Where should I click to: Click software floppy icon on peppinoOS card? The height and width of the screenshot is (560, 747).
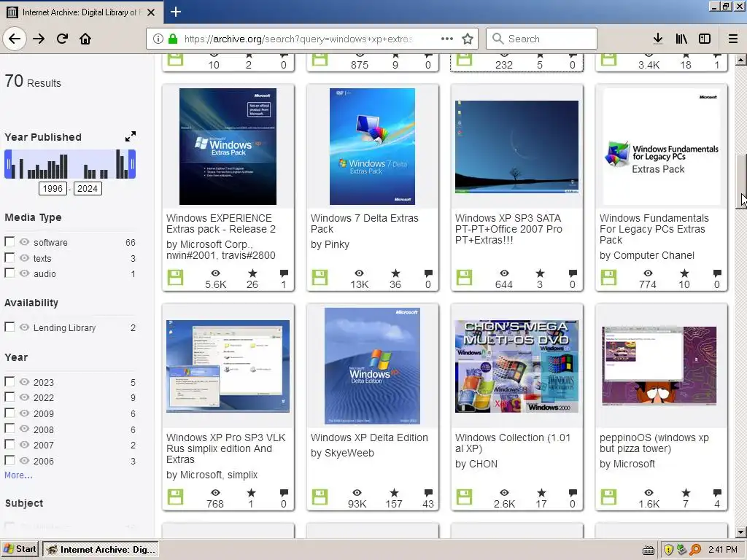608,497
